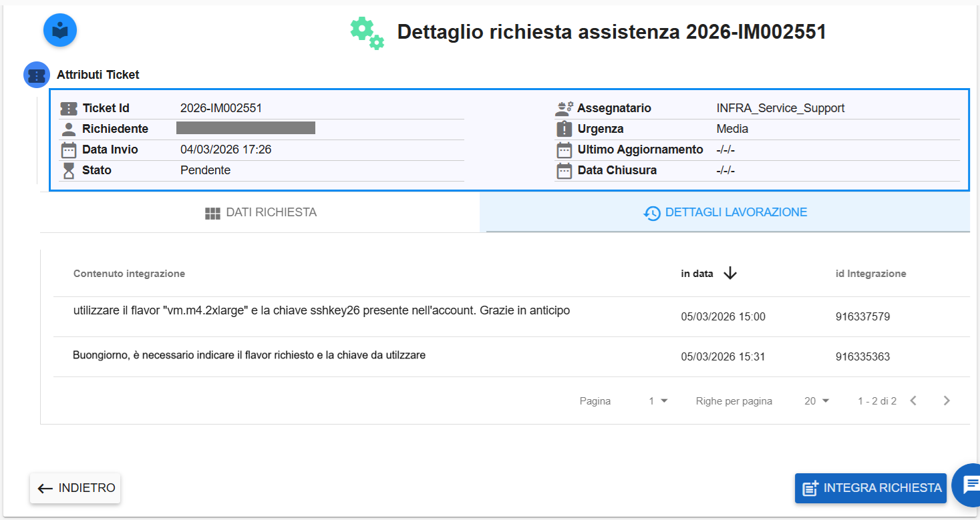Viewport: 980px width, 520px height.
Task: Click the green gears header icon
Action: coord(367,33)
